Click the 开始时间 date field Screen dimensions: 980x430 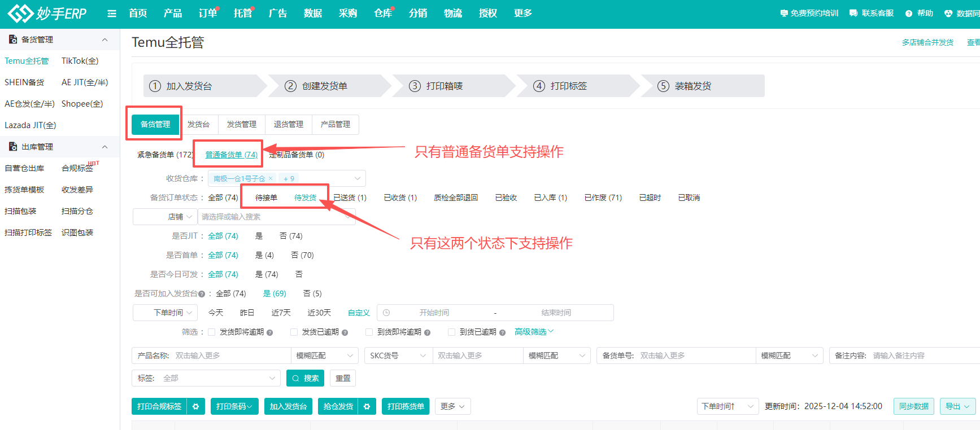[x=434, y=313]
